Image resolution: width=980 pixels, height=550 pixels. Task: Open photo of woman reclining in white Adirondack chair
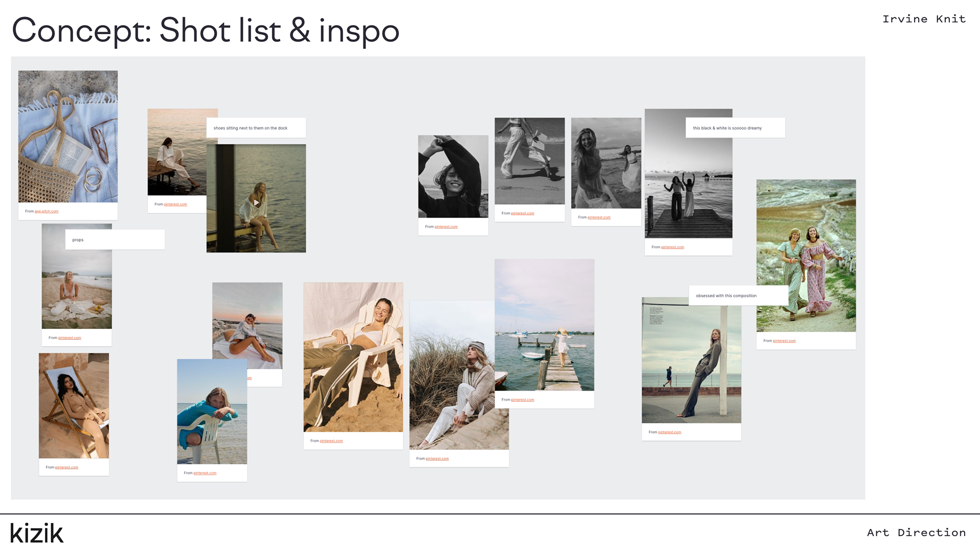coord(353,357)
